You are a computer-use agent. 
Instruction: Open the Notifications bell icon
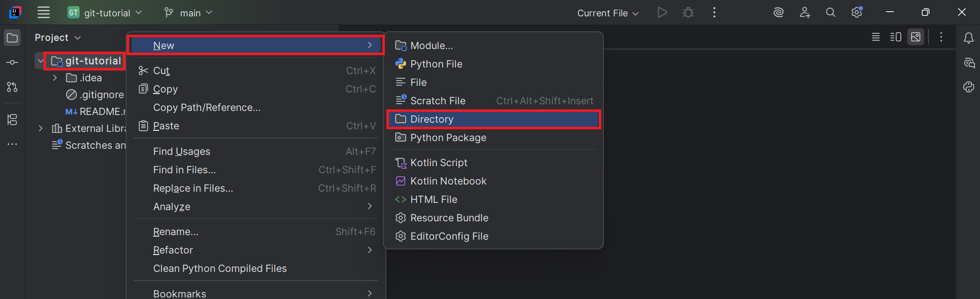click(x=968, y=38)
